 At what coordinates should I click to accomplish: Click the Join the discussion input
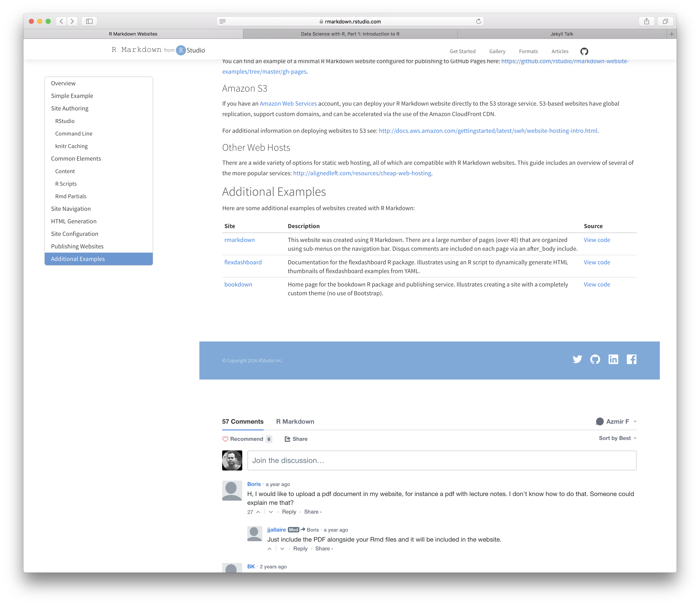(441, 460)
